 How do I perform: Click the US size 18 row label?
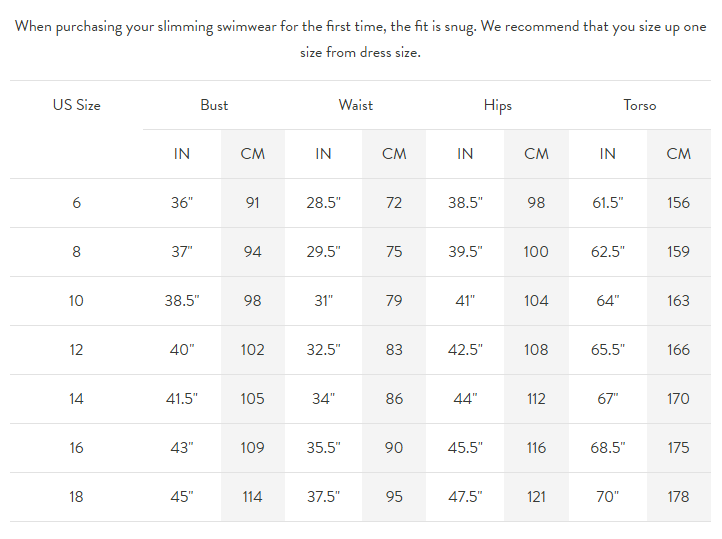(77, 497)
